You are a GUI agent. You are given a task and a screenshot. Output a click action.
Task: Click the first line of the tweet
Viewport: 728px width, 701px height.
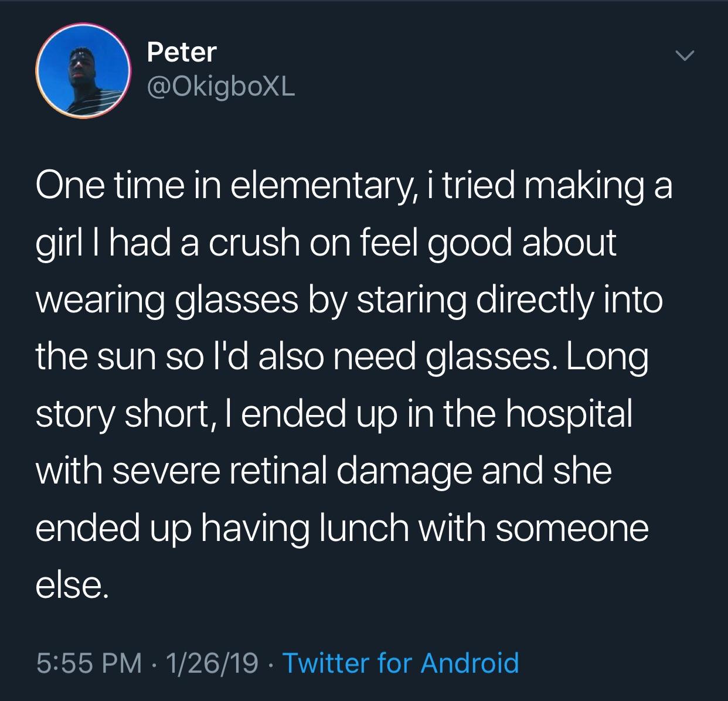(352, 186)
